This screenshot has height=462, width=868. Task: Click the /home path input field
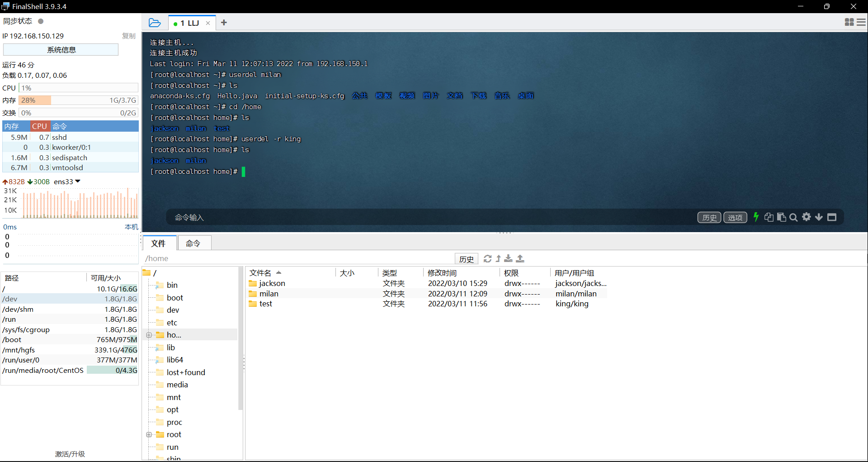299,258
